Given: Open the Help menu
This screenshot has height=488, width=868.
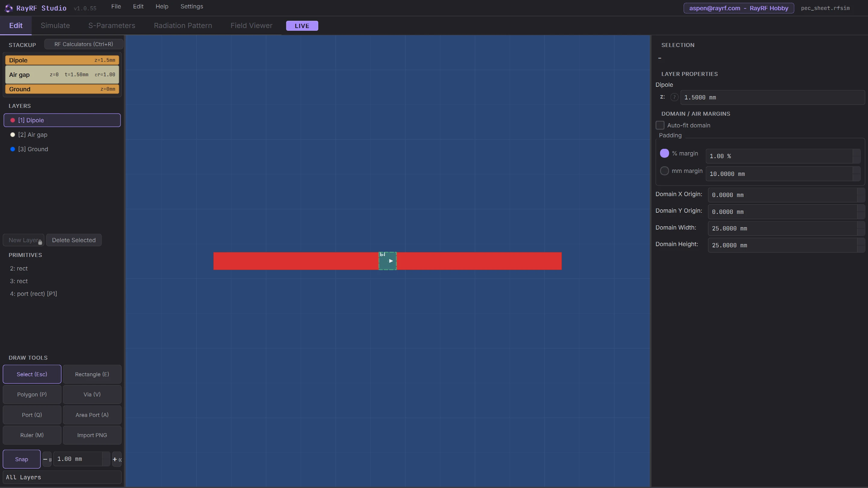Looking at the screenshot, I should point(162,6).
